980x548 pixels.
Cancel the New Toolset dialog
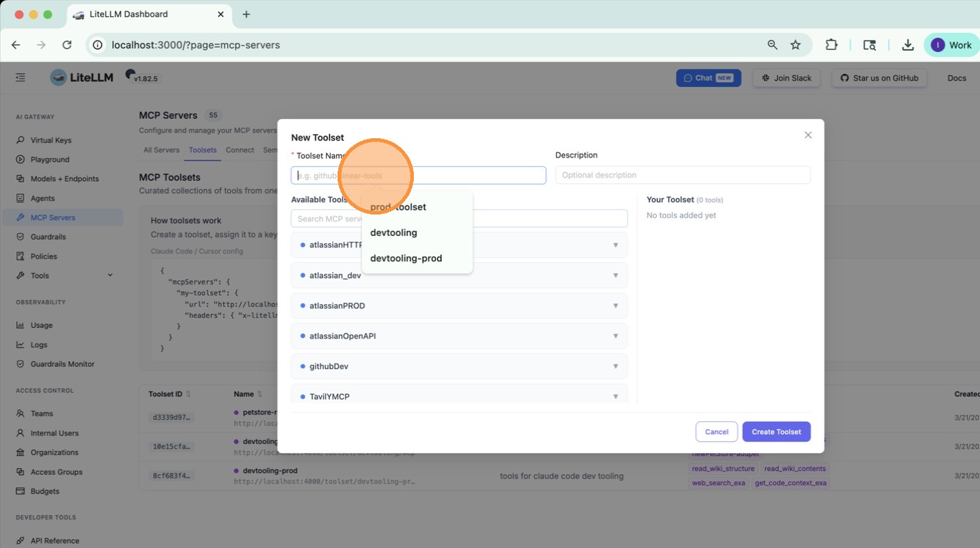pyautogui.click(x=716, y=432)
